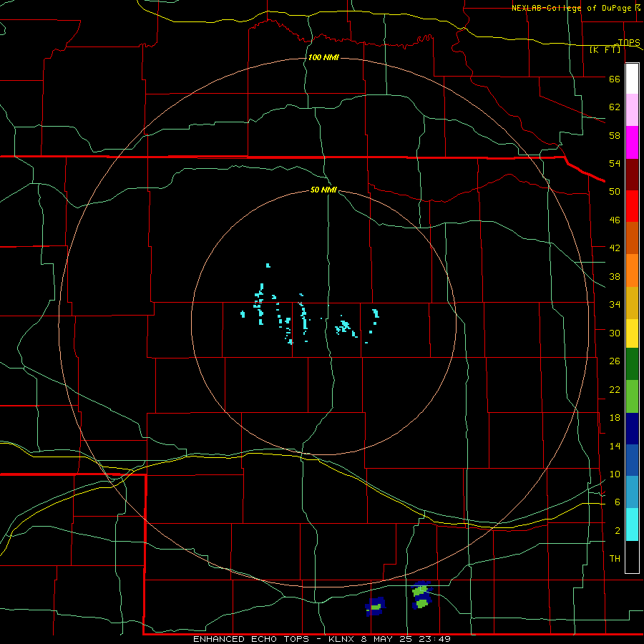Image resolution: width=644 pixels, height=644 pixels.
Task: Click the legend value 34
Action: click(615, 305)
